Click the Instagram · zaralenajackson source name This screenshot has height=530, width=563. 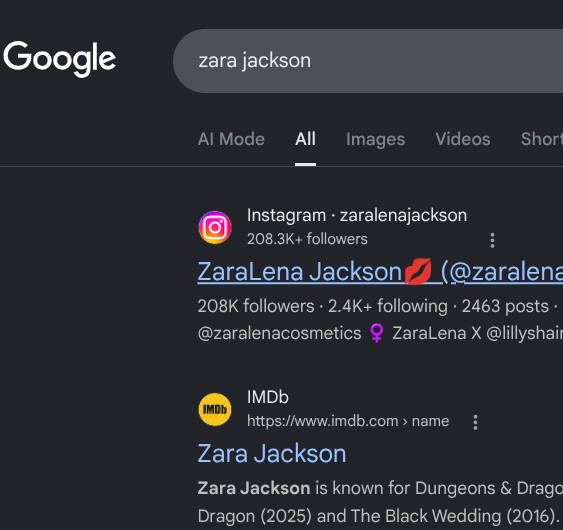click(x=357, y=215)
